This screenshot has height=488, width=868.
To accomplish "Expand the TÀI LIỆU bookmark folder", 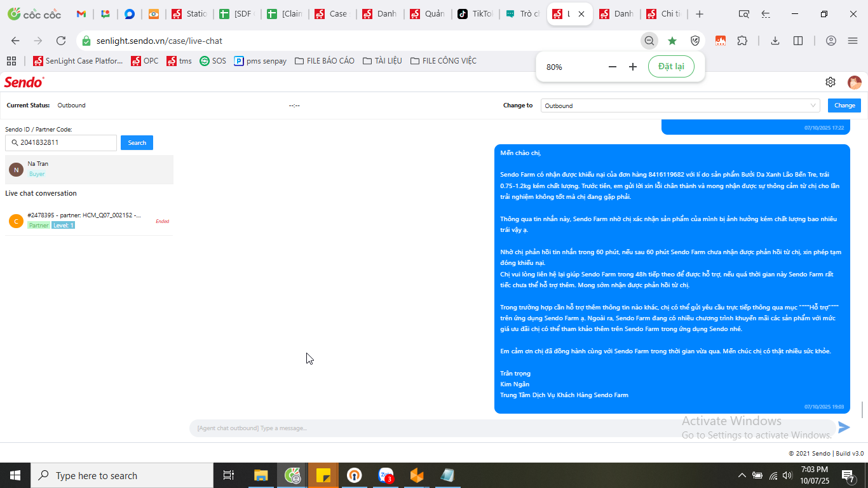I will 383,61.
